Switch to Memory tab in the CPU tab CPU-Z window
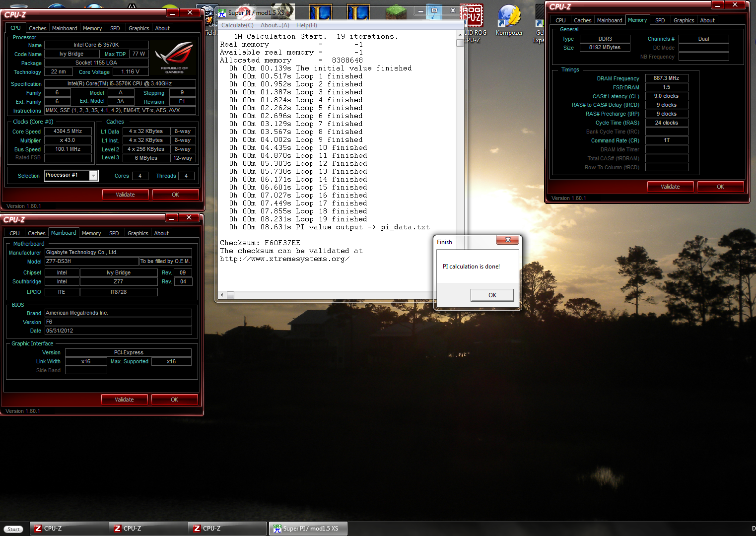This screenshot has height=536, width=756. [92, 28]
